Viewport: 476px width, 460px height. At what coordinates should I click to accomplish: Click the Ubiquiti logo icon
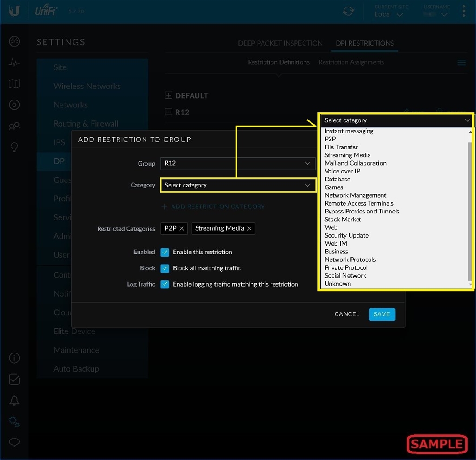coord(14,11)
